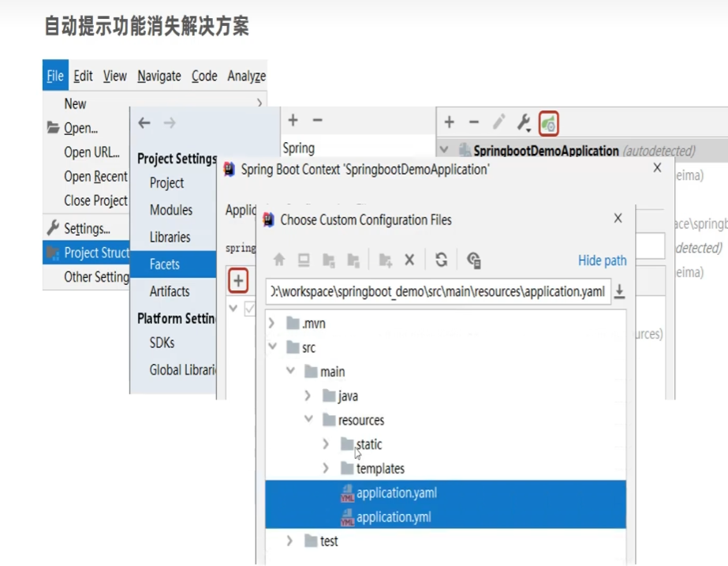This screenshot has height=566, width=728.
Task: Go forward with right arrow in Project Structure
Action: [170, 122]
